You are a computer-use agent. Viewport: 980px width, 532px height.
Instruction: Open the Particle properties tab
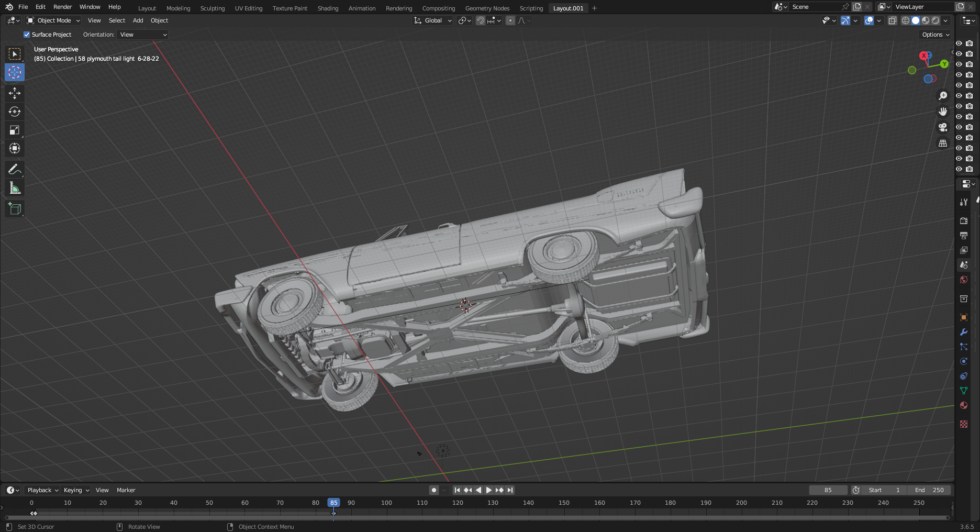coord(964,347)
